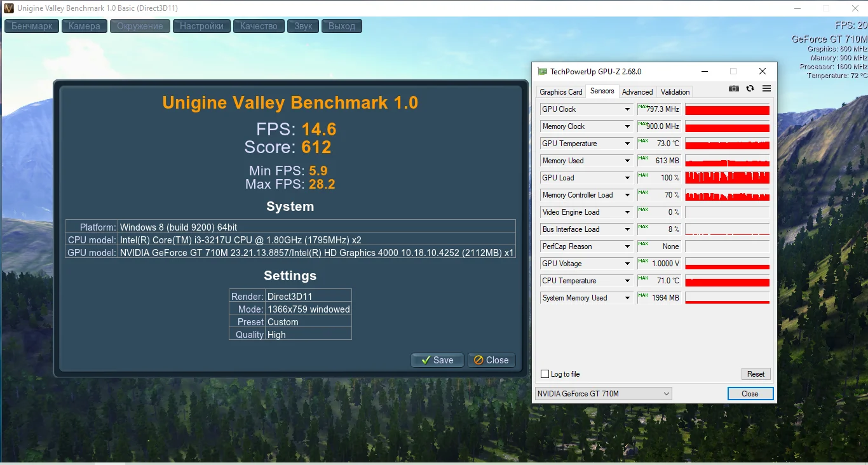Open the Bus Interface Load dropdown
868x465 pixels.
point(627,229)
